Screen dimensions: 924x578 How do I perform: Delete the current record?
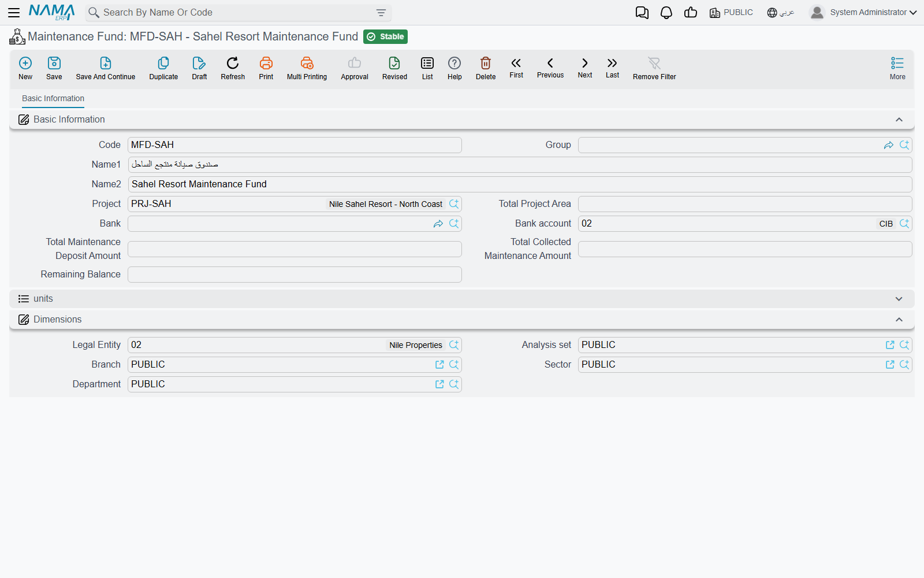coord(486,68)
